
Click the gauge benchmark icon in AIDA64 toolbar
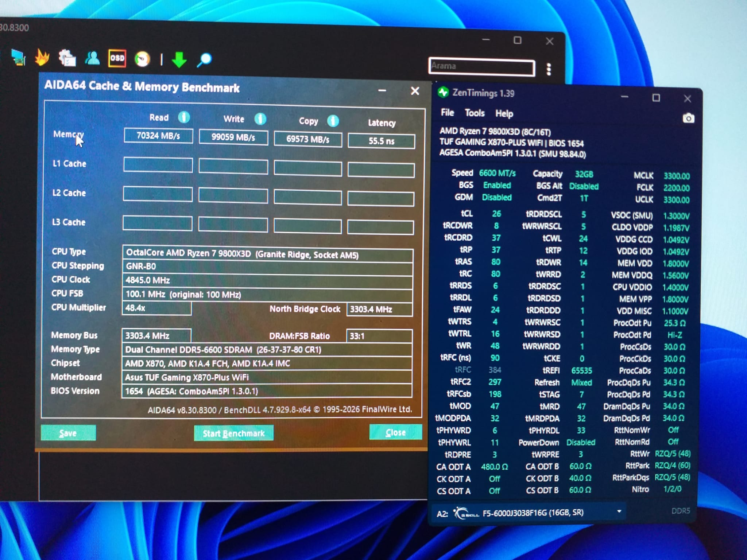(x=142, y=59)
